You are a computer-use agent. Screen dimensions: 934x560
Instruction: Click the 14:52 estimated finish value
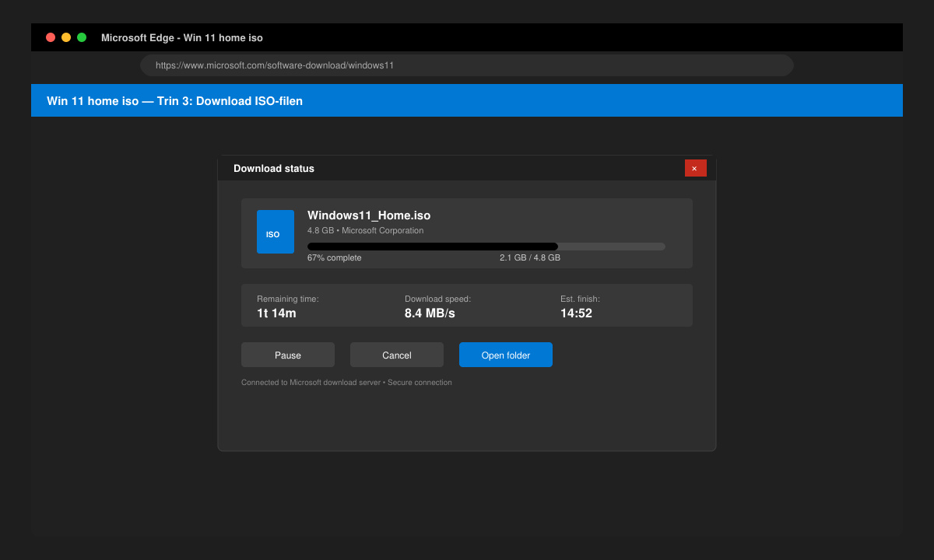pyautogui.click(x=576, y=313)
